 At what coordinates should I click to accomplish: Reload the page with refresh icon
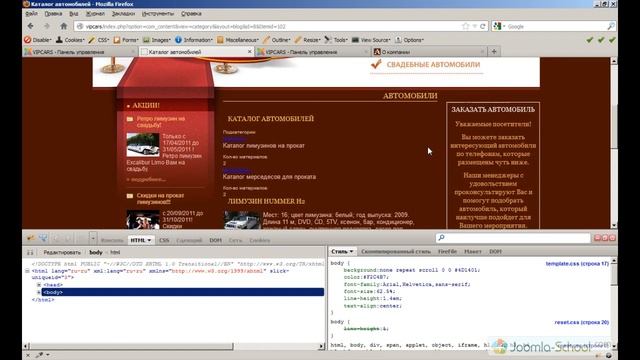point(482,26)
